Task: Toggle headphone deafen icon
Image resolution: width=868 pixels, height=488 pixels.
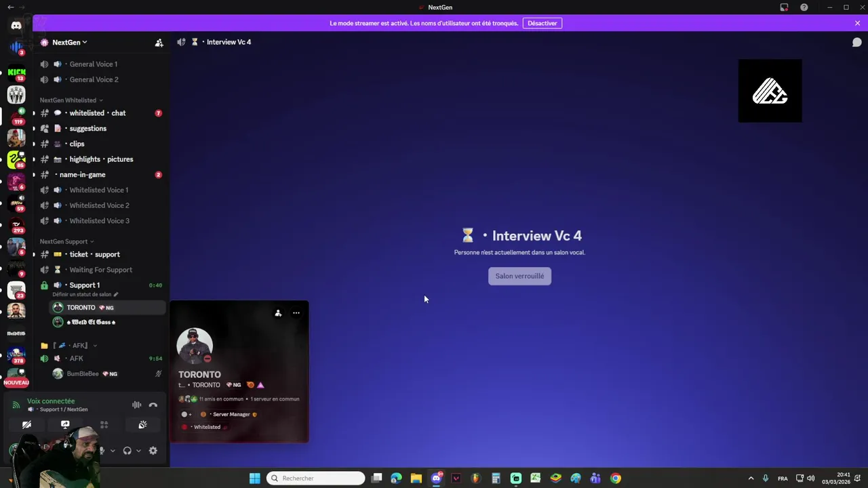Action: tap(127, 451)
